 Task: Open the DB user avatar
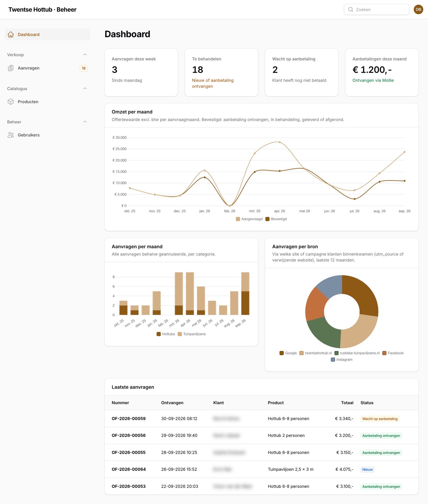[x=418, y=10]
